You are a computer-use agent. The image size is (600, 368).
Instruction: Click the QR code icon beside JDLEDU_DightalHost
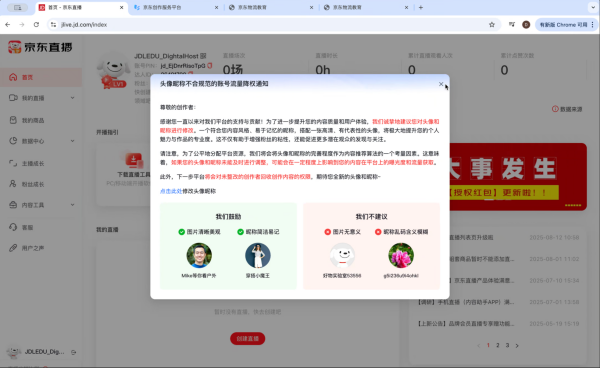pyautogui.click(x=203, y=56)
